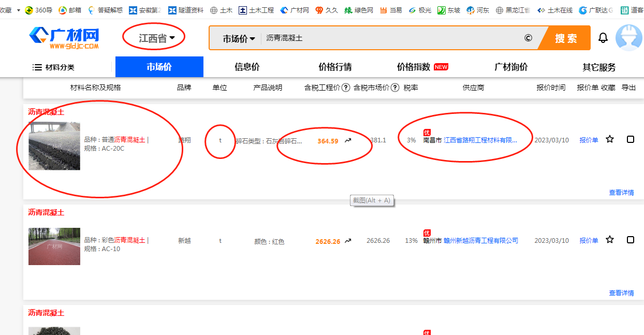644x335 pixels.
Task: Open the 安徽第2 bookmark
Action: [x=145, y=10]
